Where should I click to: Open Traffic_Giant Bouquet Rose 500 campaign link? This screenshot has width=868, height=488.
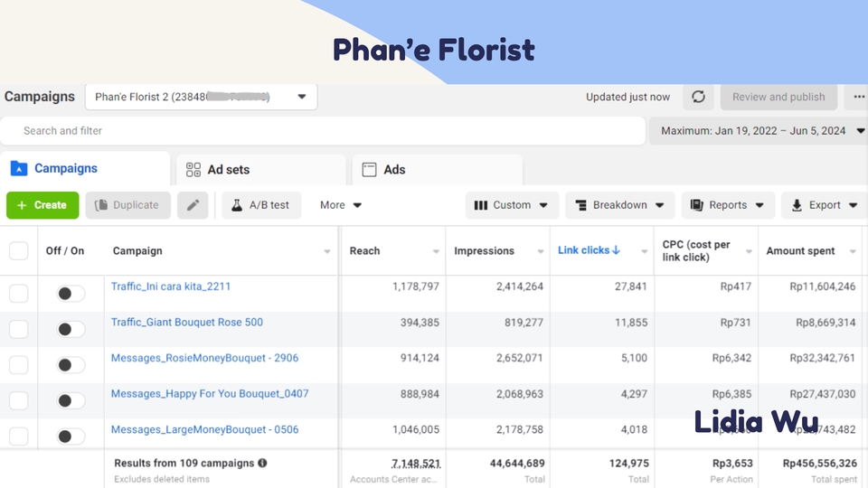click(187, 322)
